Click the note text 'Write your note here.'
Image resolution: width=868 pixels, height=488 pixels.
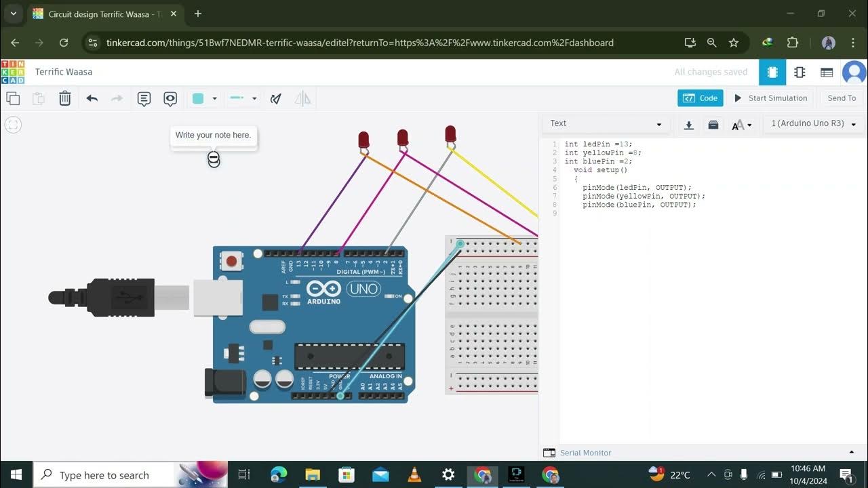tap(213, 135)
